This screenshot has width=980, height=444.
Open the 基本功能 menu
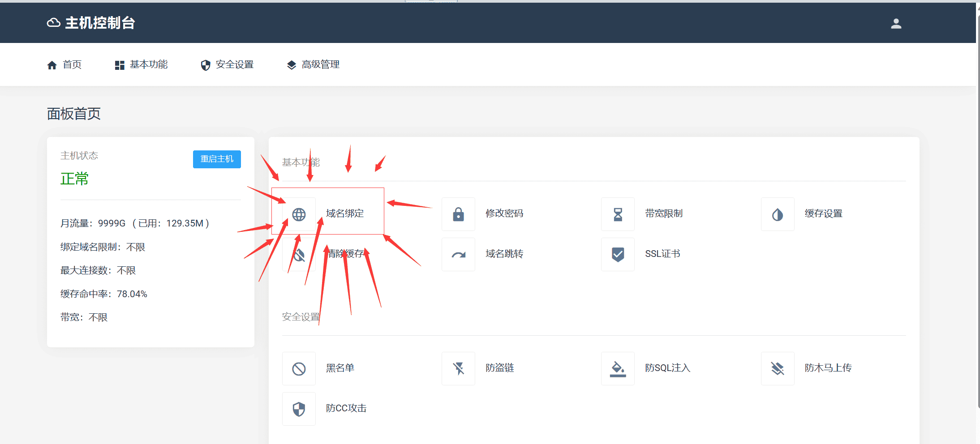point(141,65)
